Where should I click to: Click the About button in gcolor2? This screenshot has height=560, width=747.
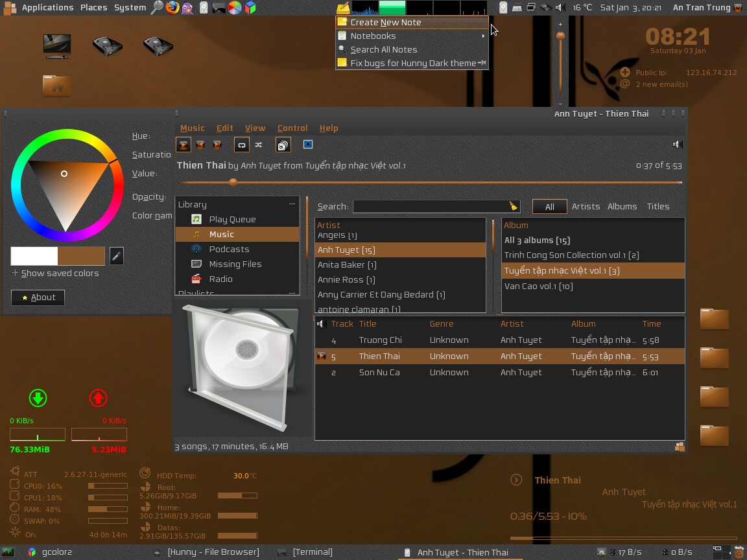tap(38, 297)
